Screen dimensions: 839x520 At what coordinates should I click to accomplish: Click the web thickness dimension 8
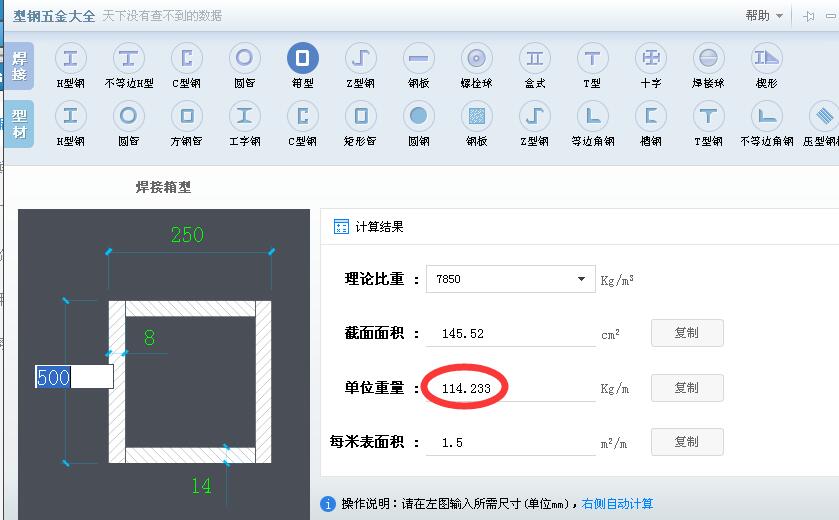point(149,338)
